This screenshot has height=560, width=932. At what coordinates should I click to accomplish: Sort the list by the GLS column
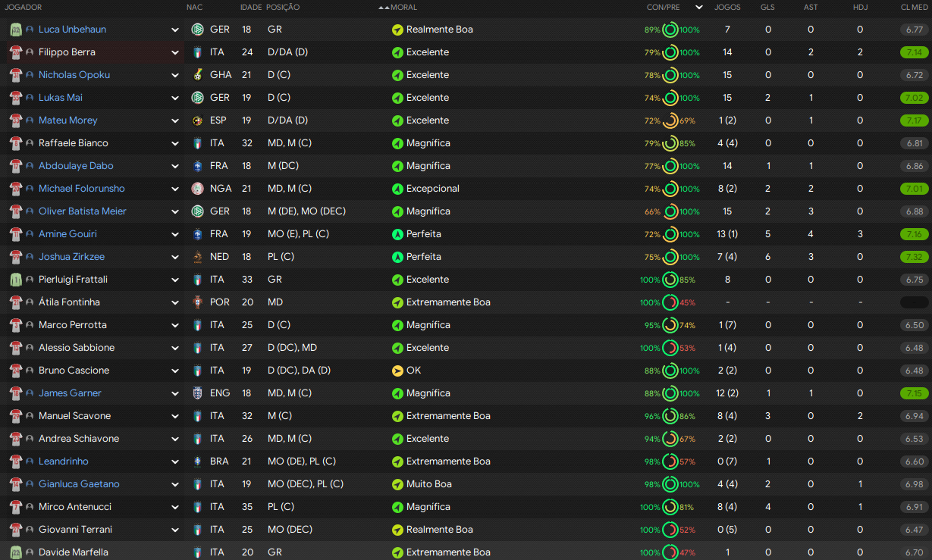768,7
